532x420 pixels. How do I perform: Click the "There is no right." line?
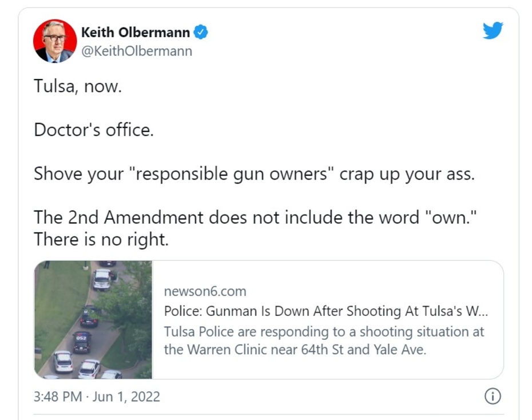pyautogui.click(x=101, y=239)
